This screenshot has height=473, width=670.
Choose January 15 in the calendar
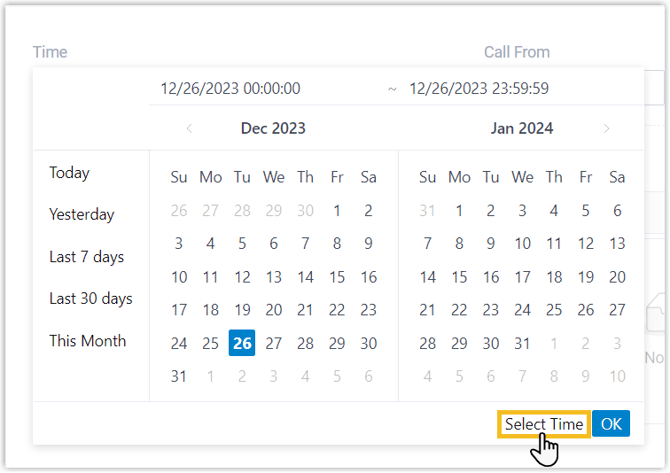[x=459, y=277]
